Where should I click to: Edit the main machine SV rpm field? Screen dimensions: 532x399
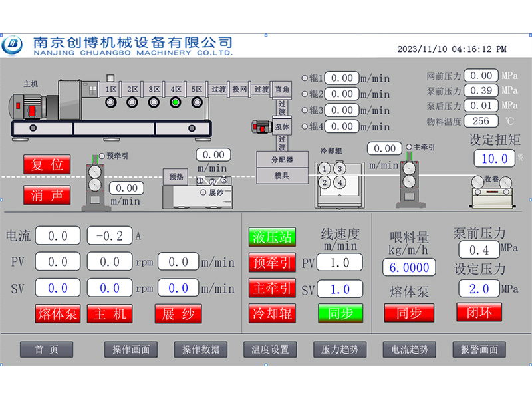110,288
